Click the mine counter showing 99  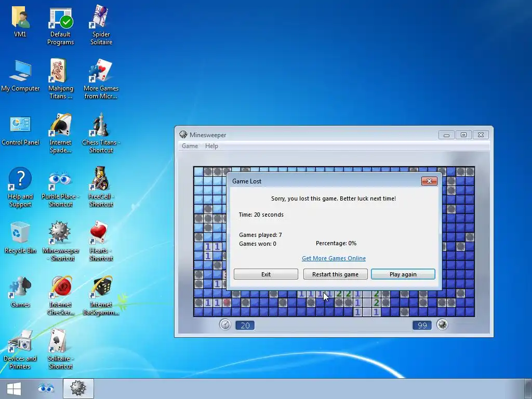[422, 325]
